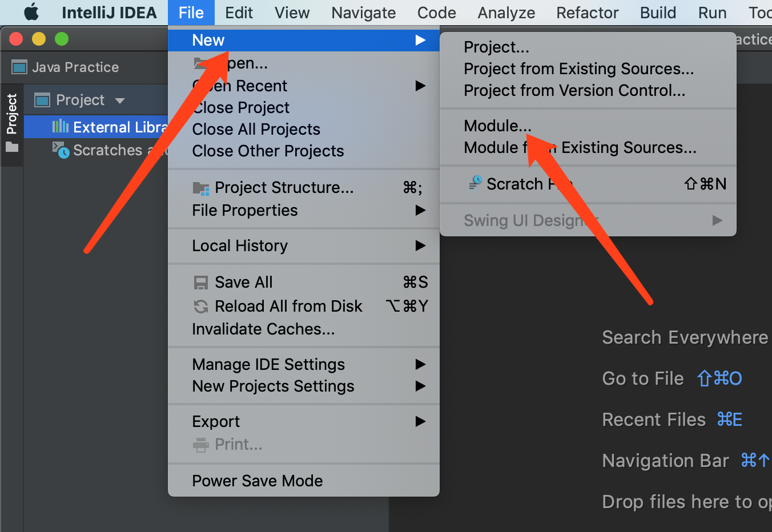
Task: Click the Project Structure folder icon
Action: coord(200,188)
